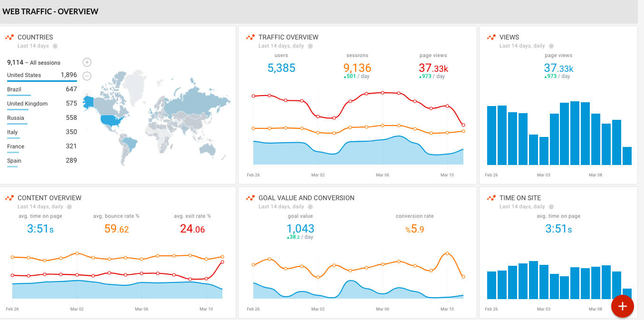Click the "38.2 / day" goal value trend
Viewport: 644px width, 320px height.
[x=300, y=237]
